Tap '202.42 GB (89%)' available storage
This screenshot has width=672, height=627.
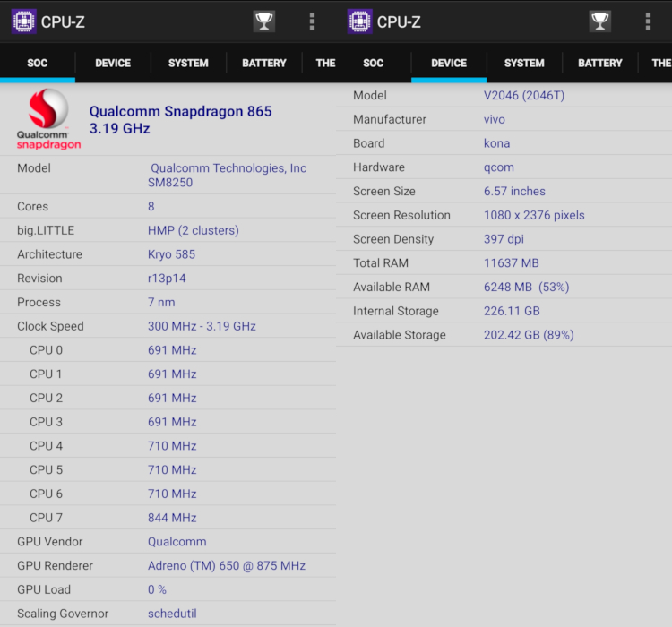point(529,336)
